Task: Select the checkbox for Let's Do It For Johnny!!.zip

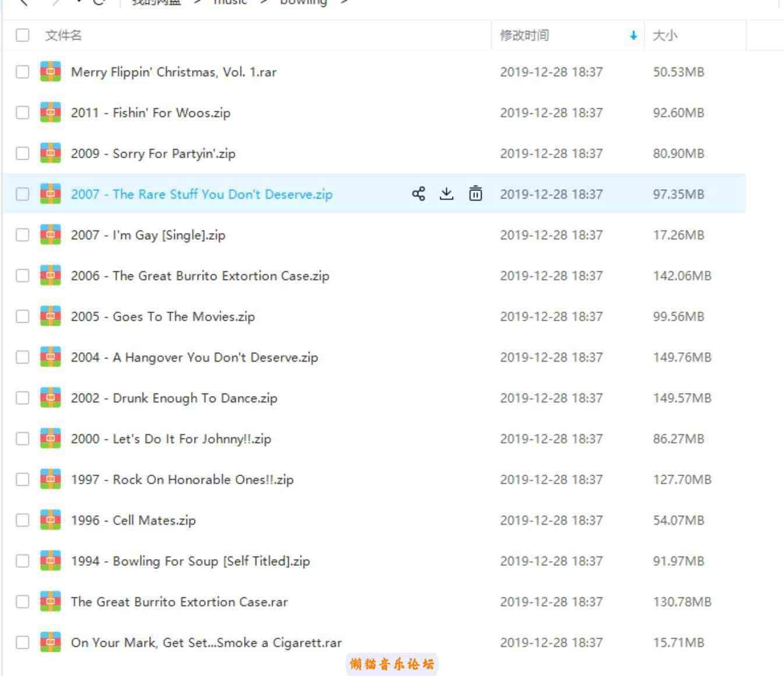Action: click(22, 438)
